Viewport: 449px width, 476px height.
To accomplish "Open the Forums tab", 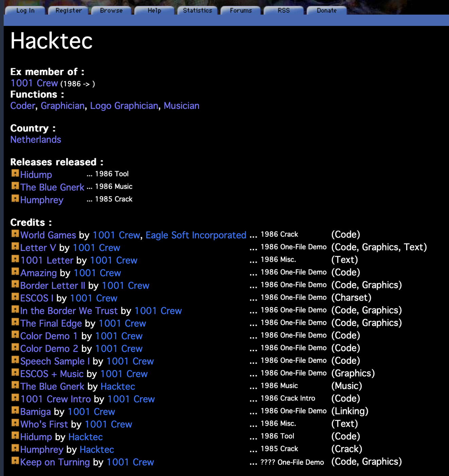I will click(x=240, y=11).
